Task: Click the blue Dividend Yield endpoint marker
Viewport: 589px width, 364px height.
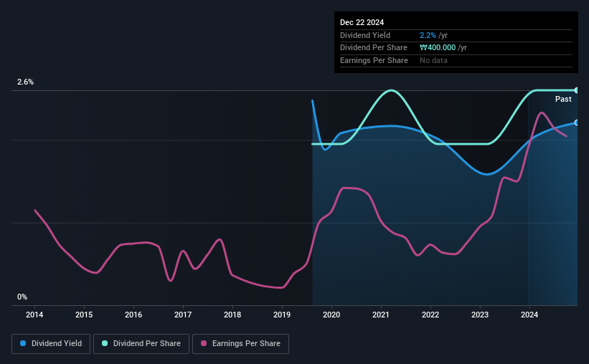Action: point(577,123)
